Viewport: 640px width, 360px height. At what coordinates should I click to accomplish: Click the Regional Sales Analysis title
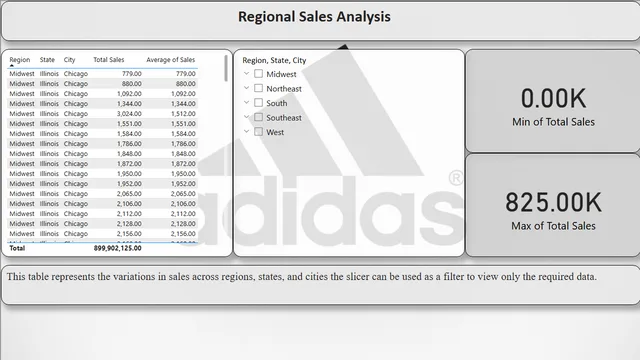[314, 17]
